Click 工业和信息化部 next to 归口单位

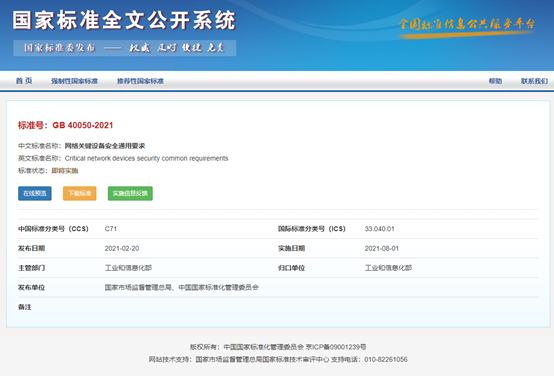(388, 268)
